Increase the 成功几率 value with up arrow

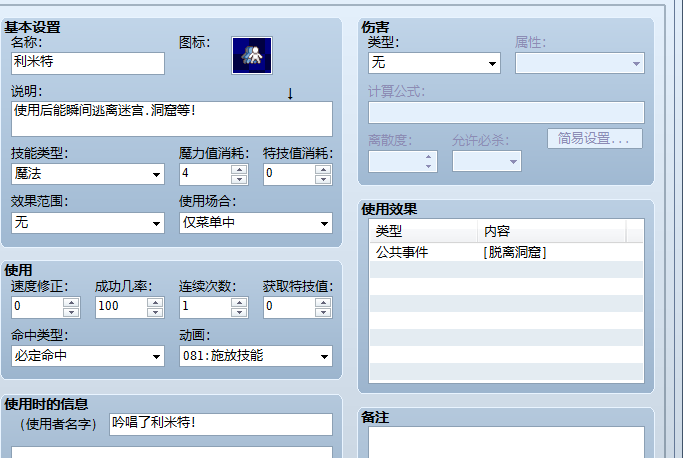[155, 302]
